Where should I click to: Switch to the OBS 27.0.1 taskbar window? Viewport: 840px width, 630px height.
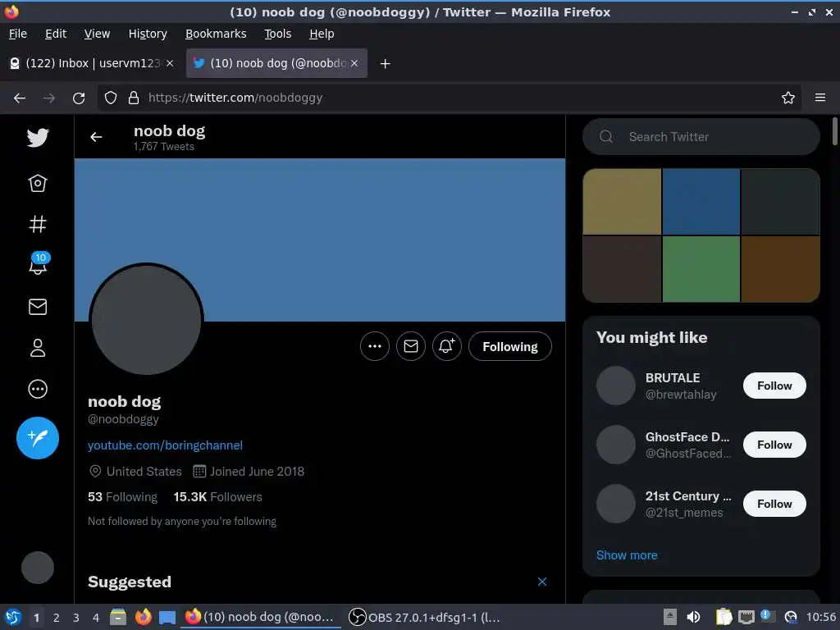pos(424,617)
